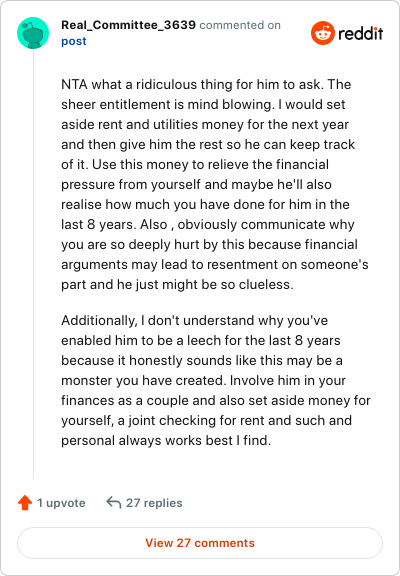
Task: Click the "reddit" wordmark text
Action: click(360, 33)
